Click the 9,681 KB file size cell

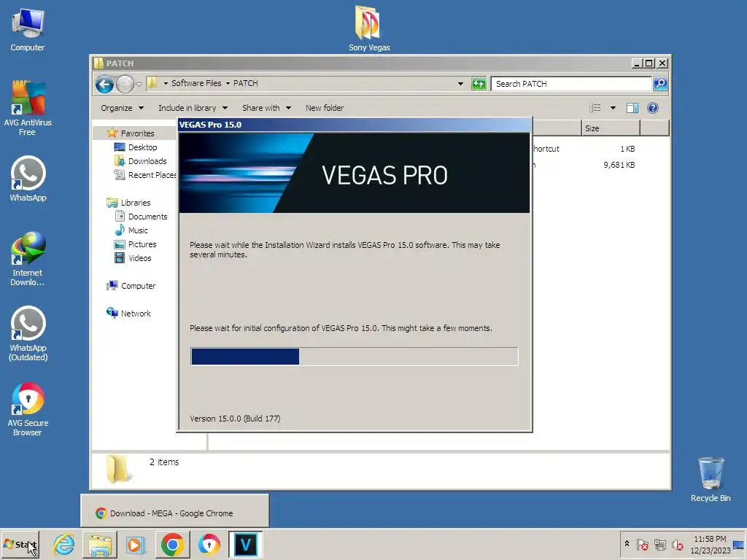[x=619, y=165]
